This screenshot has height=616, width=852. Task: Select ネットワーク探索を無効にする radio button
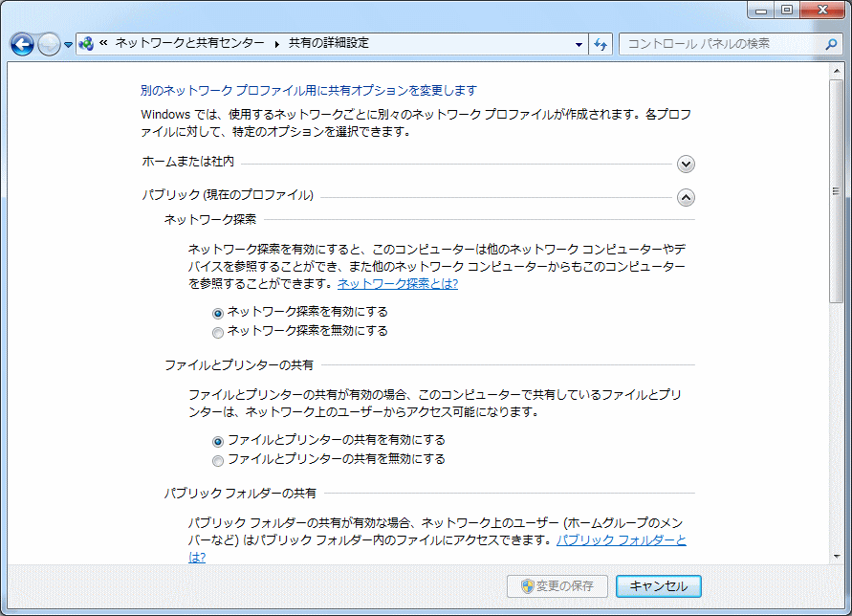(218, 332)
